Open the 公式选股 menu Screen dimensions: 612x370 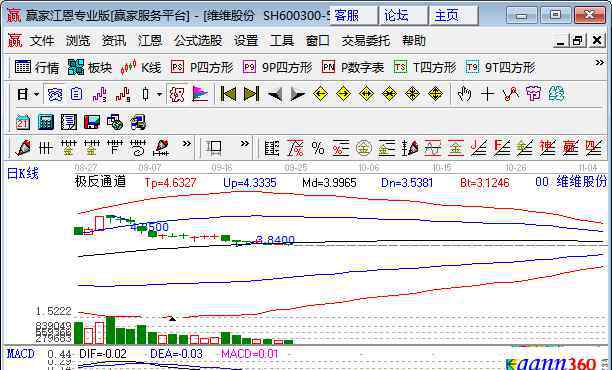pos(198,41)
